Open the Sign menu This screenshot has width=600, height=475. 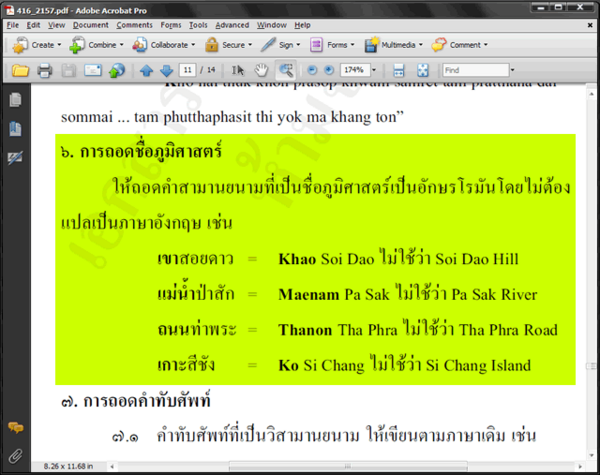tap(280, 45)
